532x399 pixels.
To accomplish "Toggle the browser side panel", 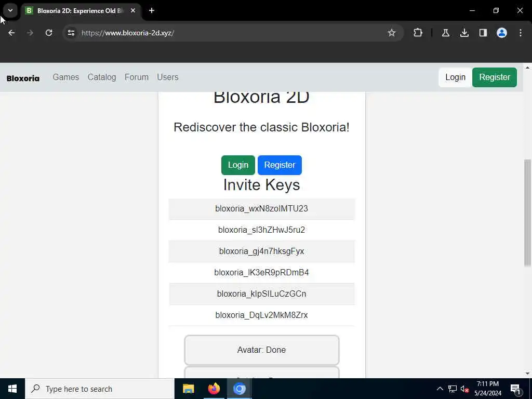I will pos(483,33).
